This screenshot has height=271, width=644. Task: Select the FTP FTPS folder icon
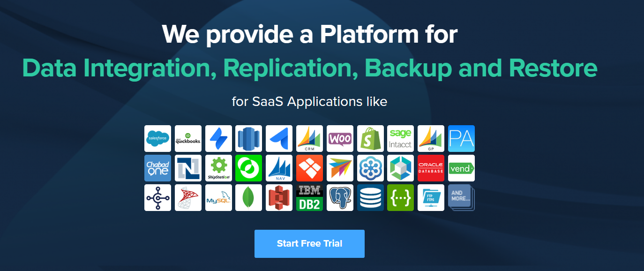click(x=431, y=197)
